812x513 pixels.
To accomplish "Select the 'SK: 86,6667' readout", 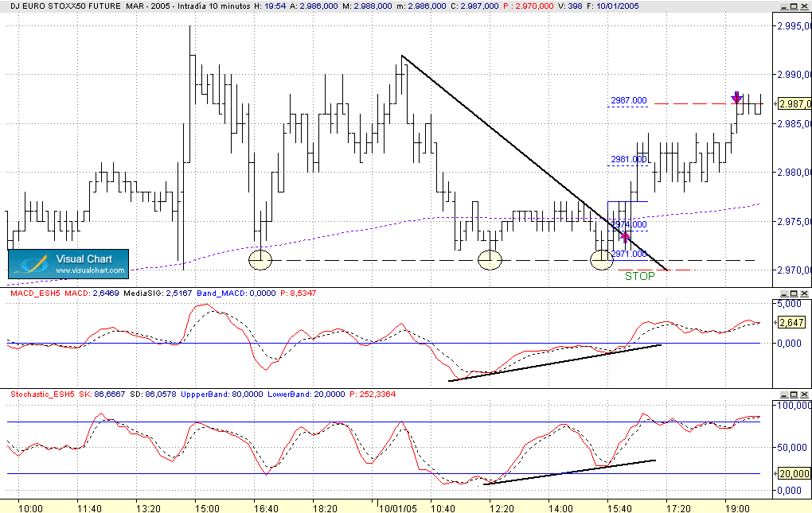I will click(x=102, y=394).
